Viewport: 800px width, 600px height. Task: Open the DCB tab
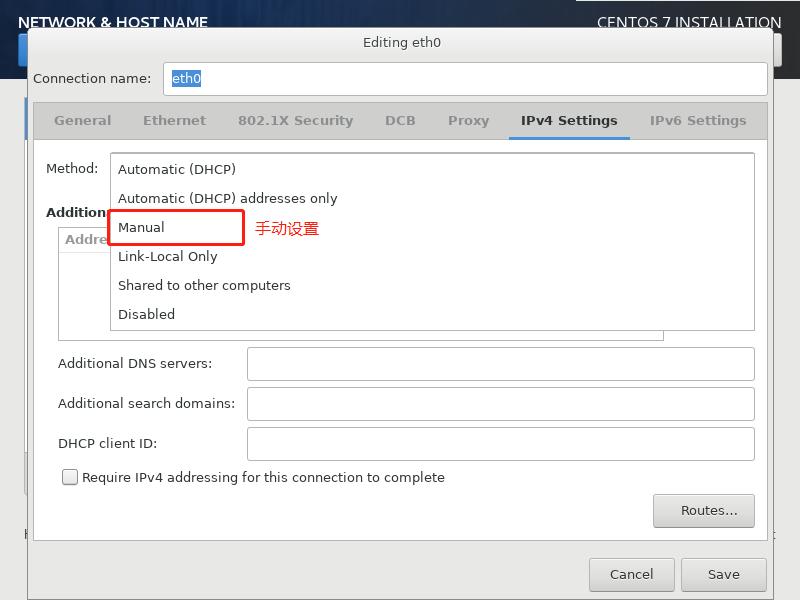(x=400, y=120)
